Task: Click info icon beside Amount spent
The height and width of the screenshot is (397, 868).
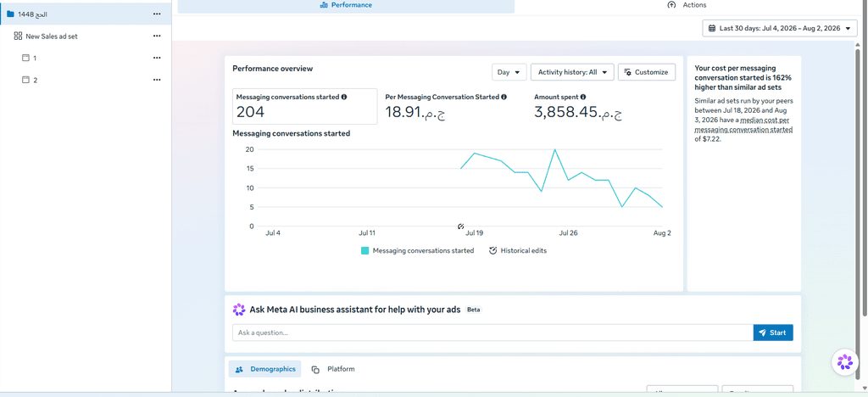Action: 583,97
